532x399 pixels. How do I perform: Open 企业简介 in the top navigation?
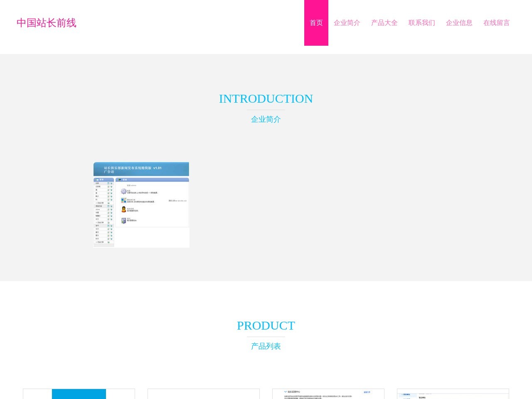pyautogui.click(x=347, y=23)
